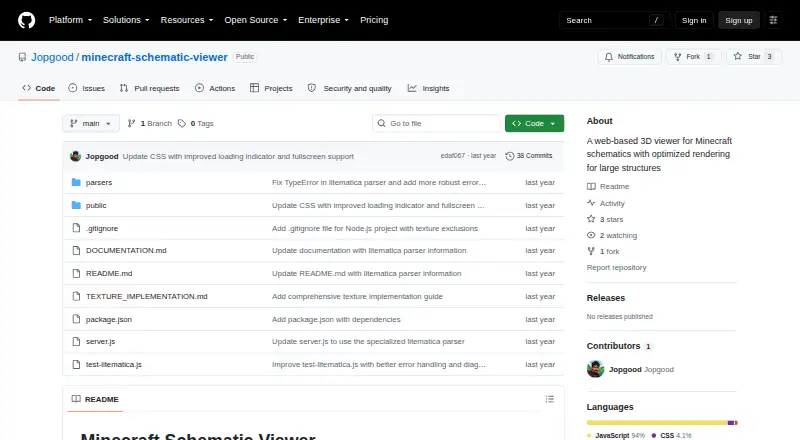Click the package.json file icon
The width and height of the screenshot is (800, 440).
(77, 319)
